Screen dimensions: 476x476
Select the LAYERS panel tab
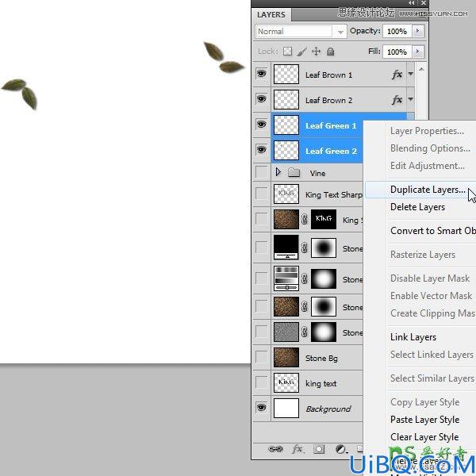271,14
